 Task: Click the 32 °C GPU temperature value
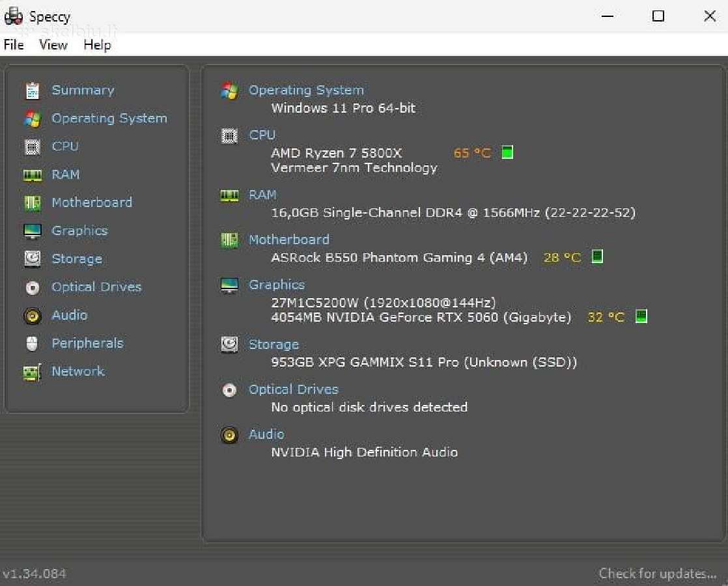(x=606, y=318)
